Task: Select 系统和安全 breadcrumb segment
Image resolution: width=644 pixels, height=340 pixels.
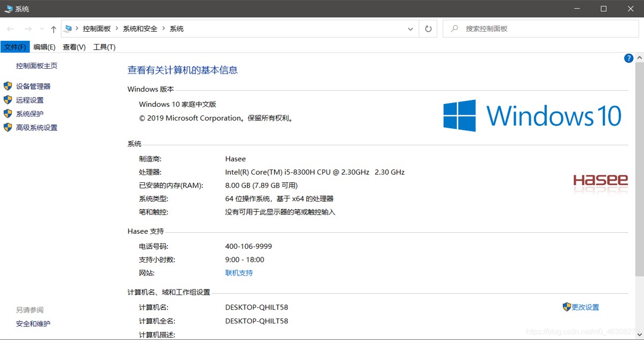Action: 140,29
